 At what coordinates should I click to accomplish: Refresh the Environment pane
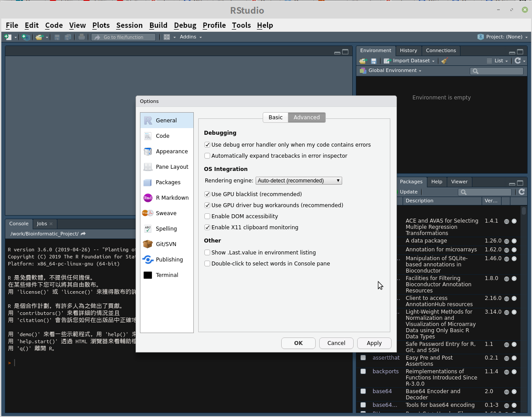pyautogui.click(x=518, y=61)
